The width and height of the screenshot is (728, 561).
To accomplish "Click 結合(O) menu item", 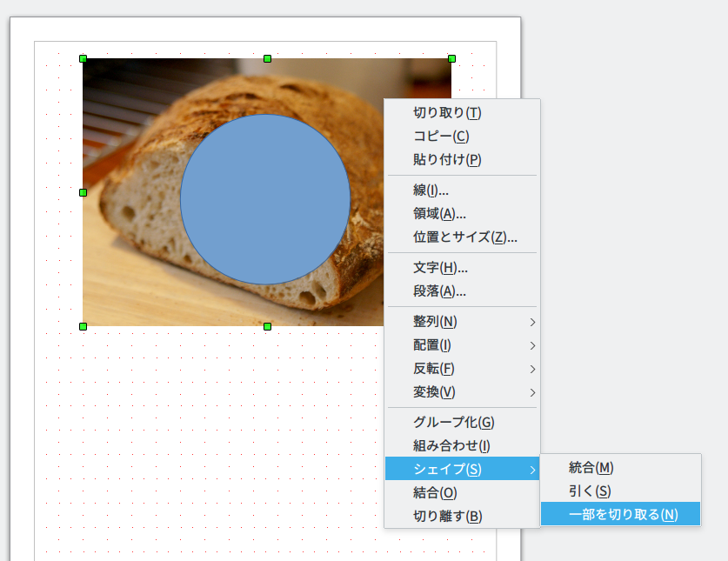I will [463, 493].
